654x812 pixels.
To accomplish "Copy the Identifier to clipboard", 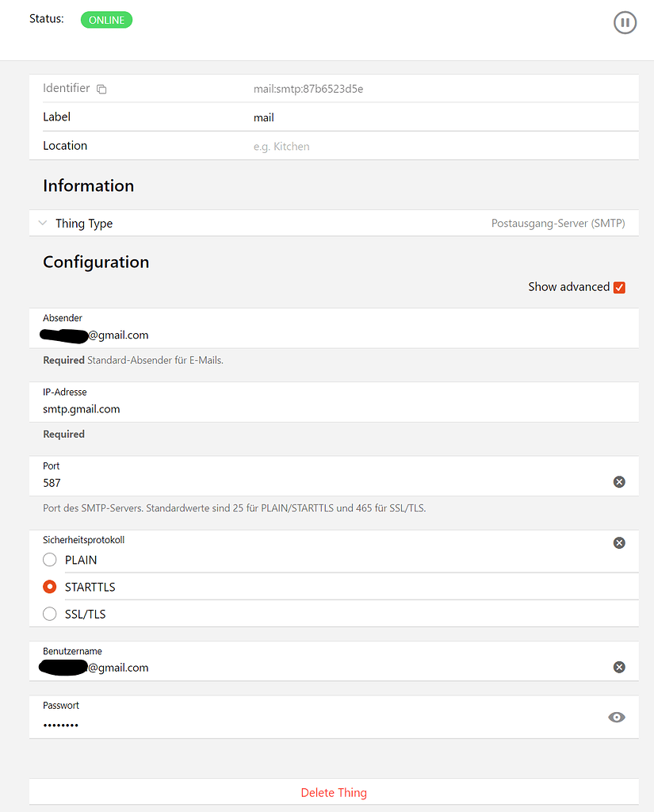I will click(101, 89).
